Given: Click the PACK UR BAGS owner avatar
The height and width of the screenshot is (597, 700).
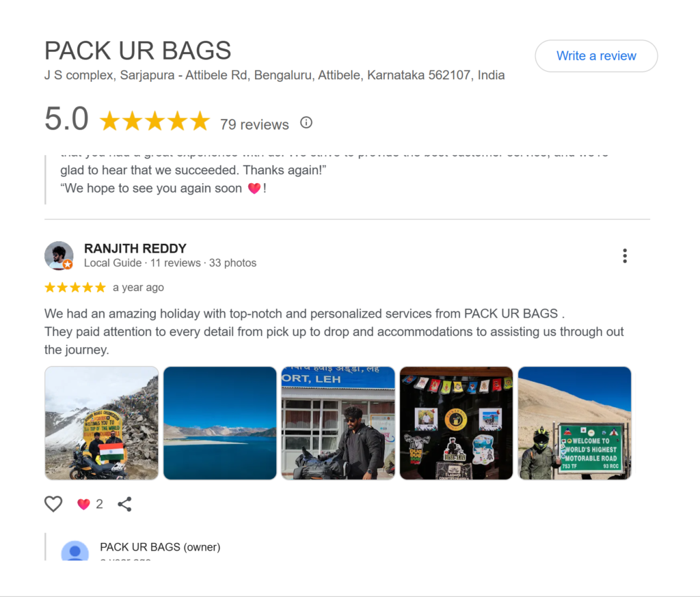Looking at the screenshot, I should [x=75, y=551].
